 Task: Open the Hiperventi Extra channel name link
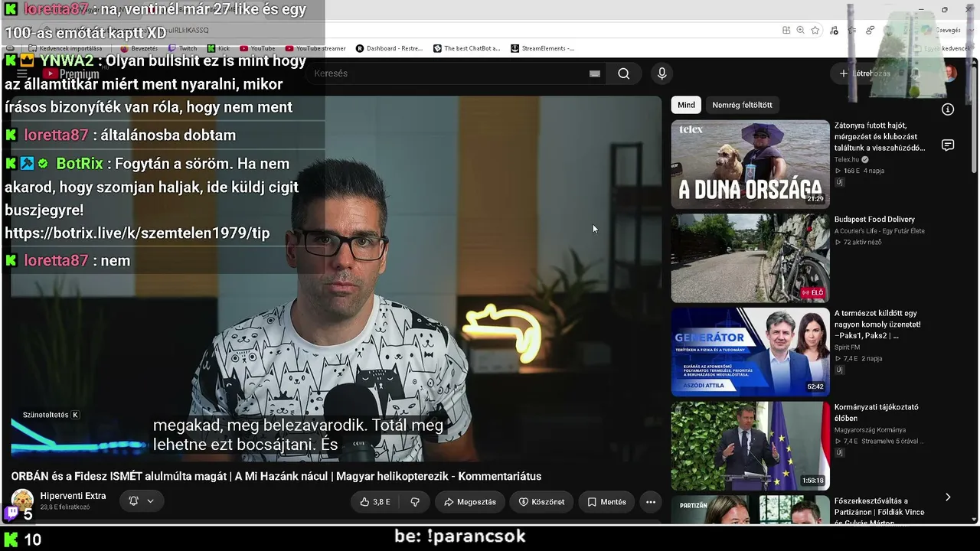[73, 496]
